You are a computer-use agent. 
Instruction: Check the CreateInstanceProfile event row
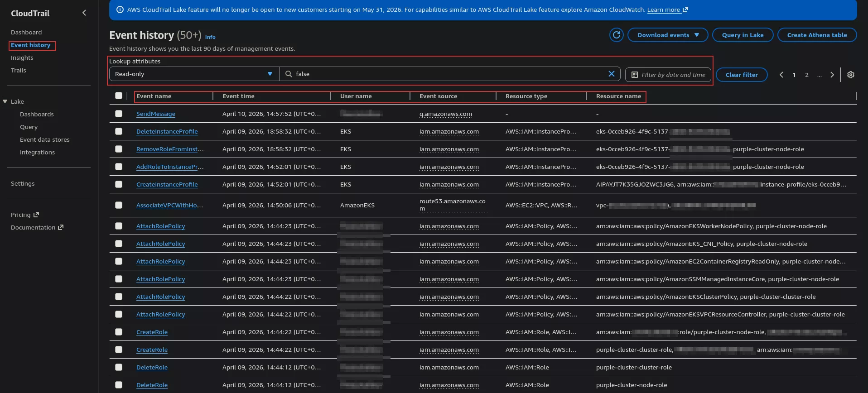119,184
